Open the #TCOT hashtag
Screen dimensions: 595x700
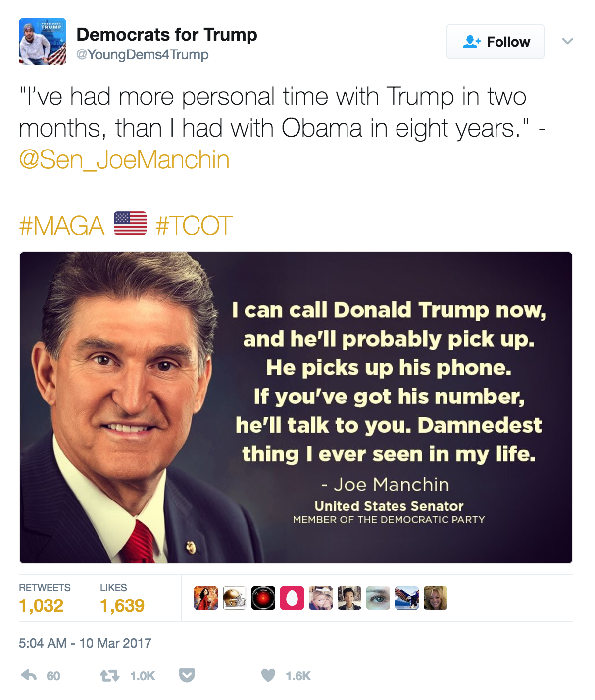point(194,226)
